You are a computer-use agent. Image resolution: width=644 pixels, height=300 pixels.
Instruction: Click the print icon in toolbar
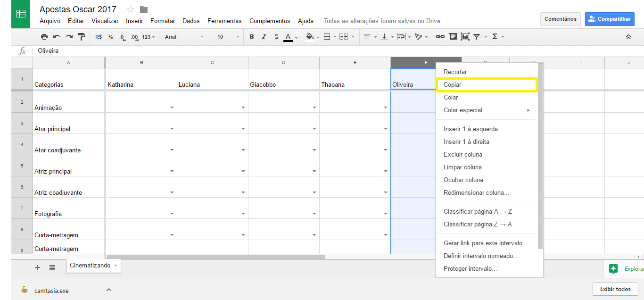coord(44,37)
